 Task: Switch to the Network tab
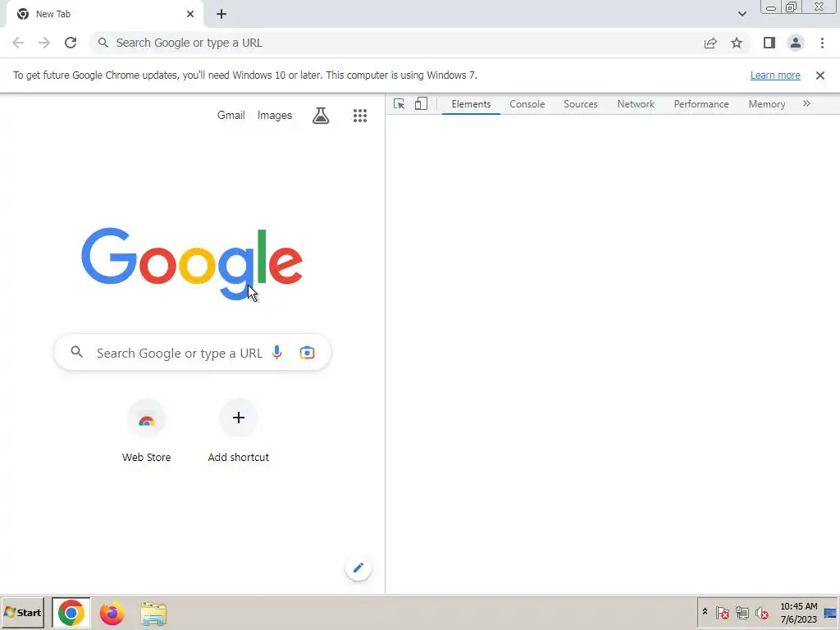pyautogui.click(x=636, y=104)
